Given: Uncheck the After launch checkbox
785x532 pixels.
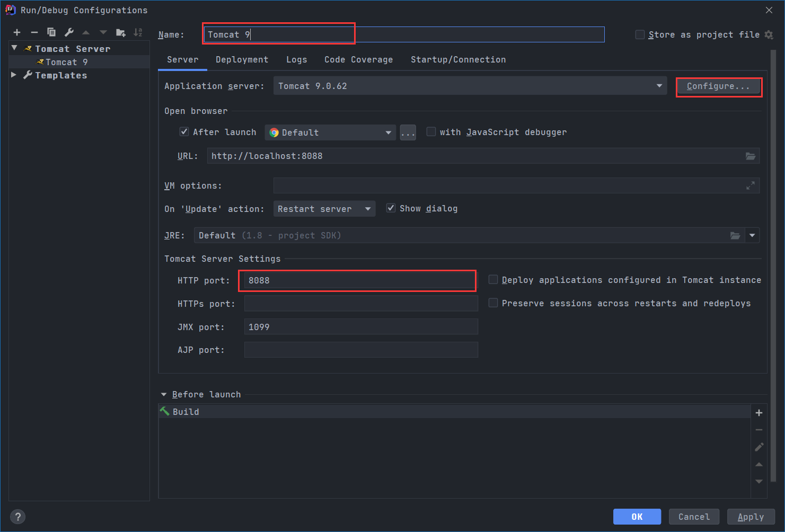Looking at the screenshot, I should pos(184,132).
